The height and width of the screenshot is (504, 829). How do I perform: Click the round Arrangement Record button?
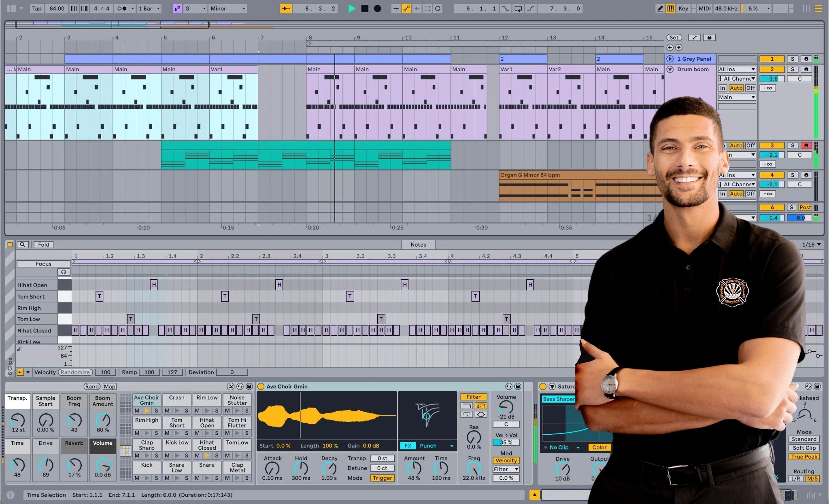(377, 9)
